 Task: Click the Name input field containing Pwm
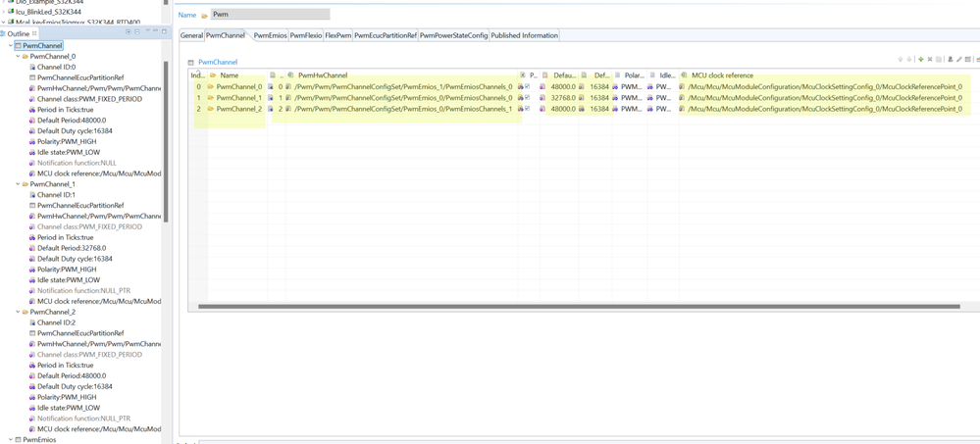click(270, 15)
